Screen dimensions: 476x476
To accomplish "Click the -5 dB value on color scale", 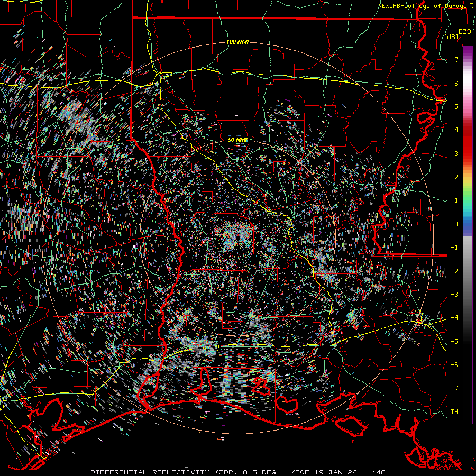I will pyautogui.click(x=454, y=342).
